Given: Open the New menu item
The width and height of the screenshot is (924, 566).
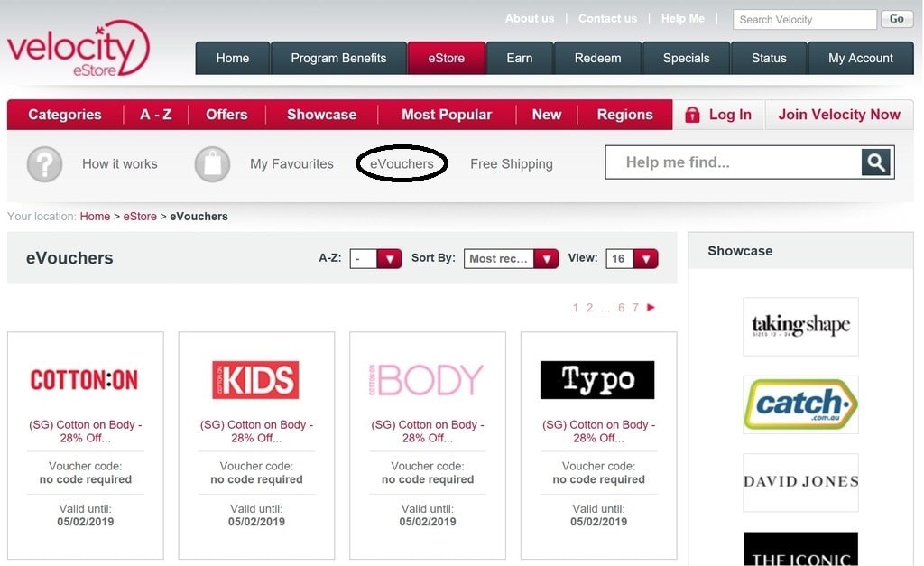Looking at the screenshot, I should point(547,115).
